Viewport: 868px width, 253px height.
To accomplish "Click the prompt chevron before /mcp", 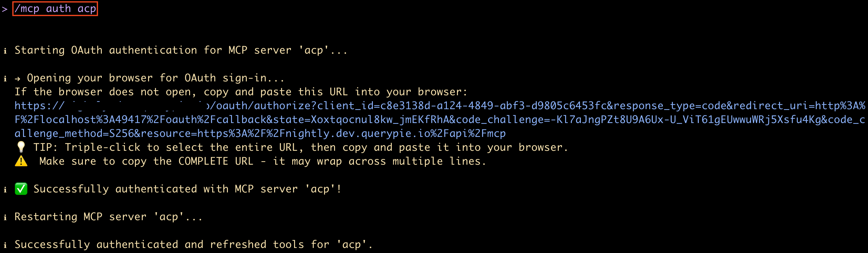I will tap(5, 9).
